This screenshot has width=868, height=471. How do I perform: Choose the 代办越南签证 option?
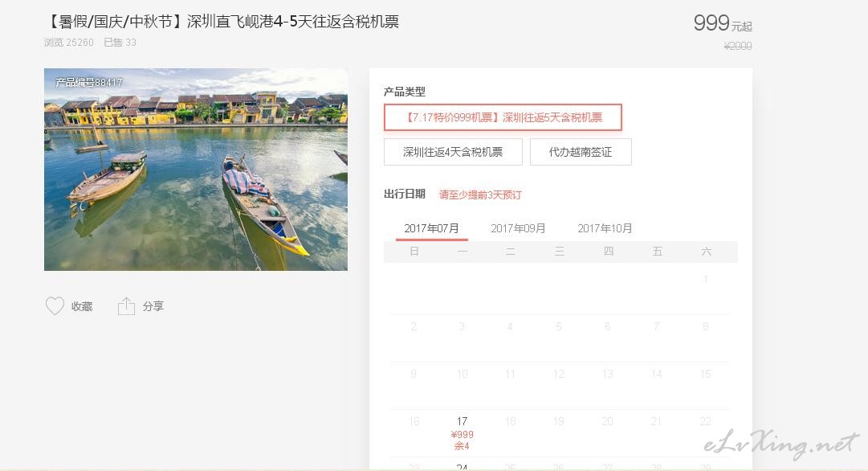(x=581, y=152)
